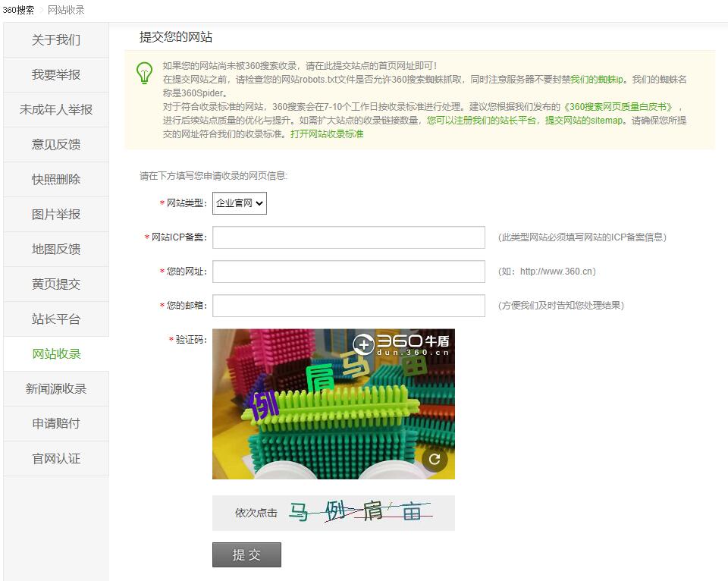This screenshot has width=728, height=581.
Task: Click the 360牛盾 logo on captcha
Action: (x=401, y=344)
